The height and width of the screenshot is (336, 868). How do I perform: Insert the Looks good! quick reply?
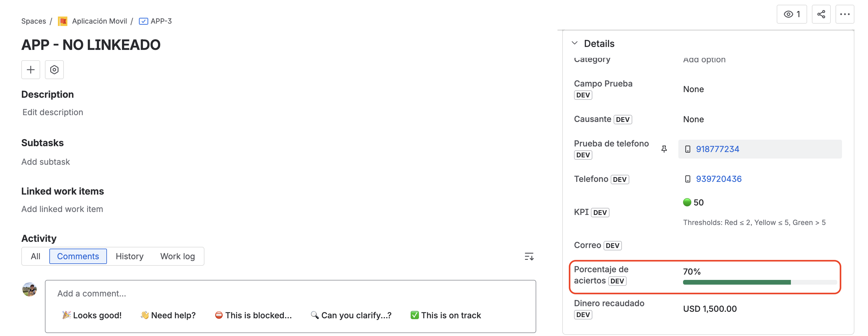click(92, 315)
